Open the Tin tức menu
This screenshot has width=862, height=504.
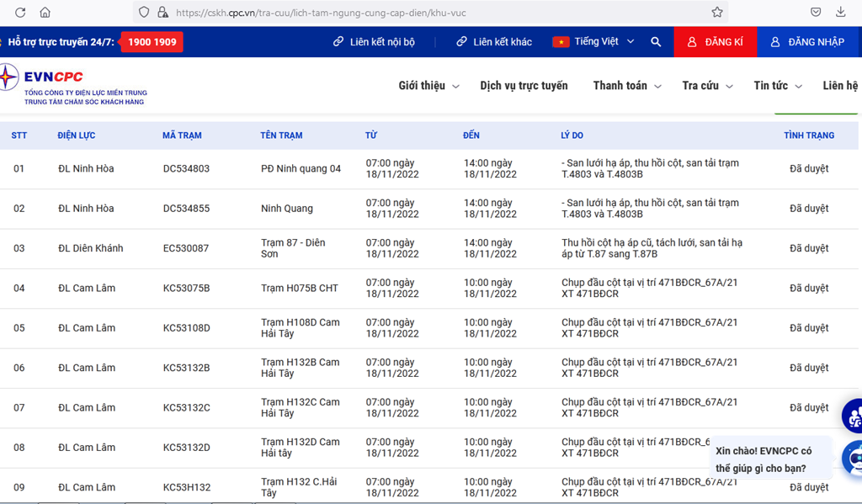777,86
